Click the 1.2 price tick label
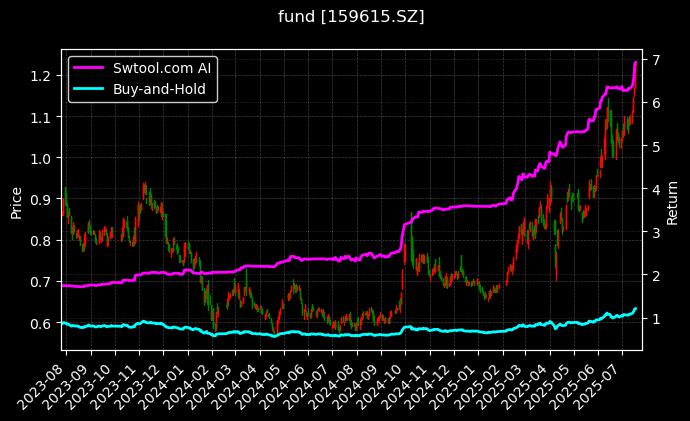Image resolution: width=690 pixels, height=421 pixels. pos(43,76)
